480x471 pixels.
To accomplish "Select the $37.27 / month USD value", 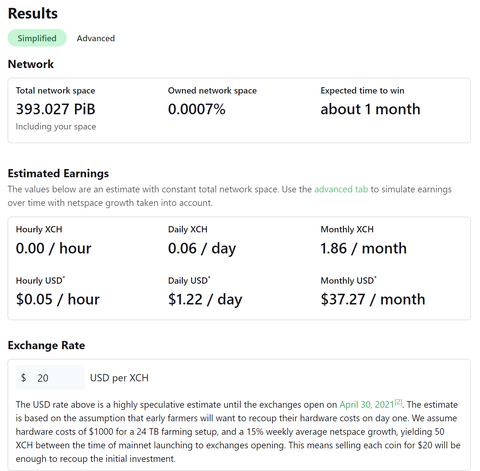I will [x=373, y=299].
